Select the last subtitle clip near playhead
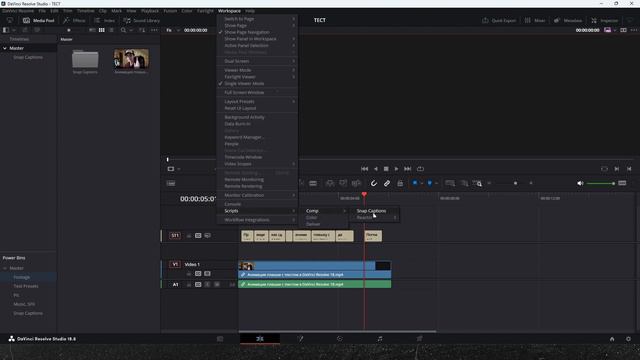The image size is (640, 360). [x=373, y=236]
